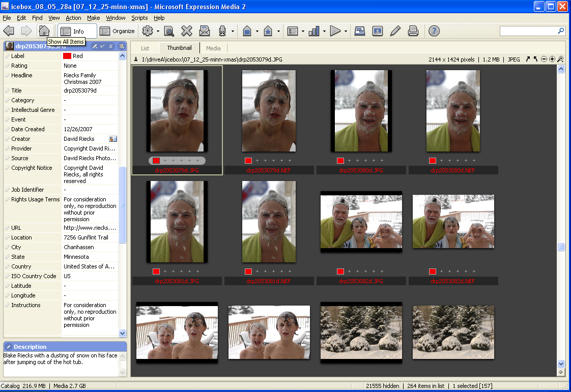Click the envelope email icon in the toolbar
This screenshot has height=392, width=571.
tap(205, 31)
